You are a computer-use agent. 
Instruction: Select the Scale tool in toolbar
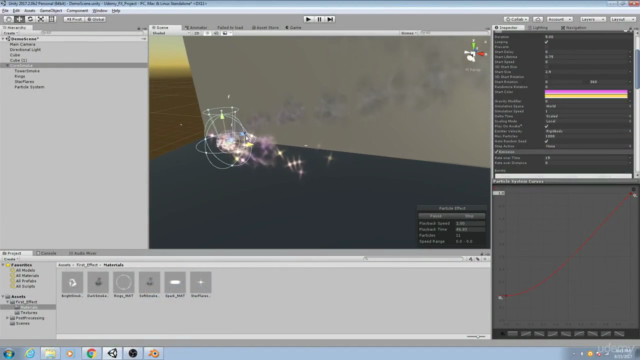[x=41, y=19]
